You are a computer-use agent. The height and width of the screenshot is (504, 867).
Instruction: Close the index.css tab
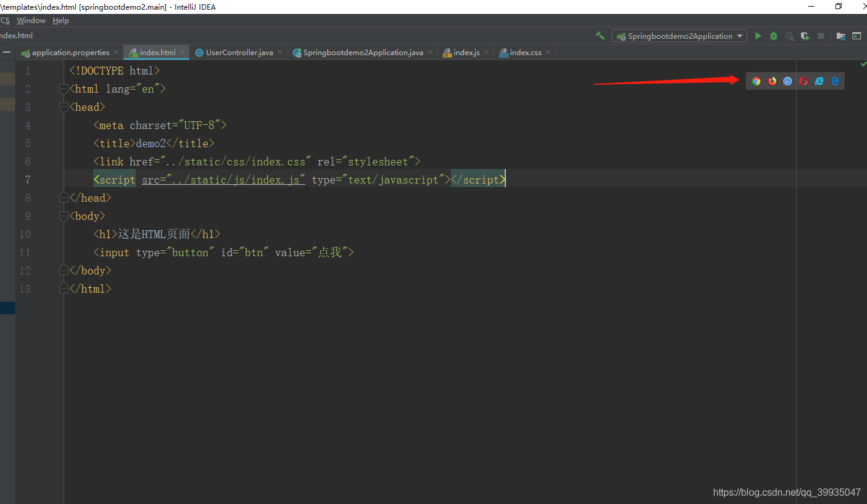click(x=548, y=52)
